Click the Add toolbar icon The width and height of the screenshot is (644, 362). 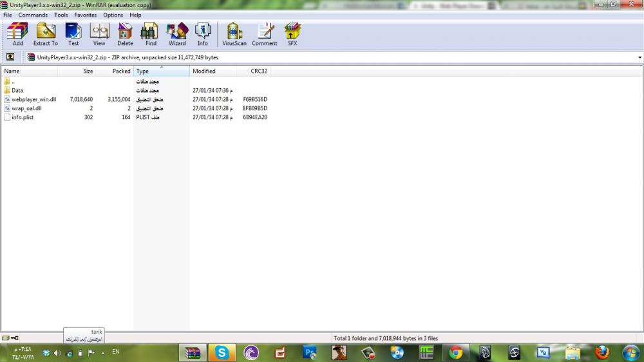pos(17,34)
